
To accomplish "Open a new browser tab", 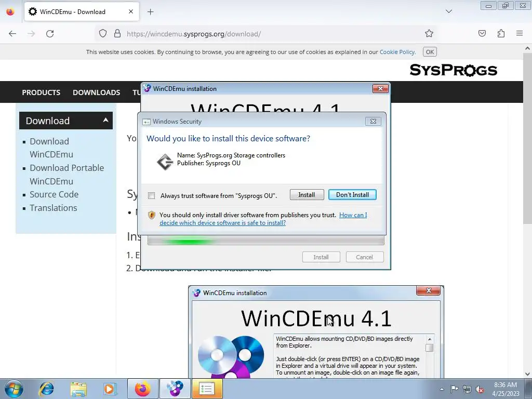I will point(150,12).
